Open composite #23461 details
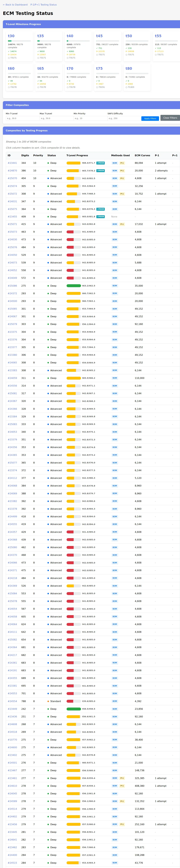This screenshot has height=868, width=180. pos(12,778)
